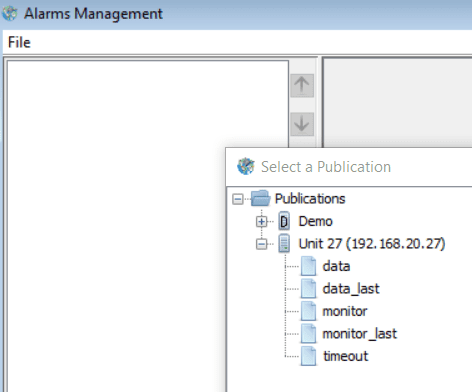This screenshot has height=392, width=472.
Task: Click the timeout file icon
Action: point(308,356)
